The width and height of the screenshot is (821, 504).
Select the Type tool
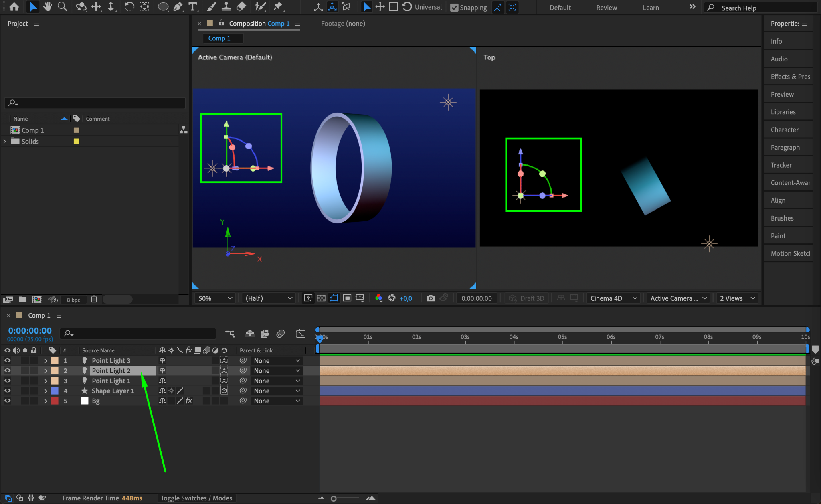pos(192,7)
